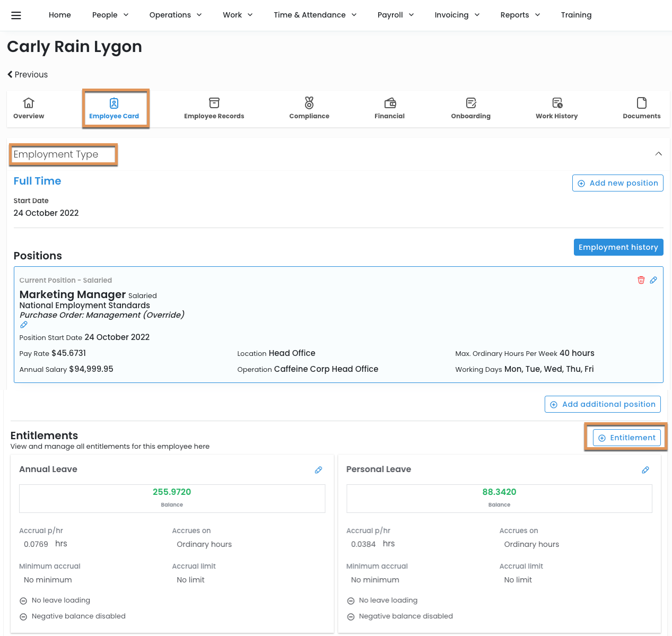Collapse the Employment Type section
This screenshot has height=636, width=672.
(x=658, y=154)
